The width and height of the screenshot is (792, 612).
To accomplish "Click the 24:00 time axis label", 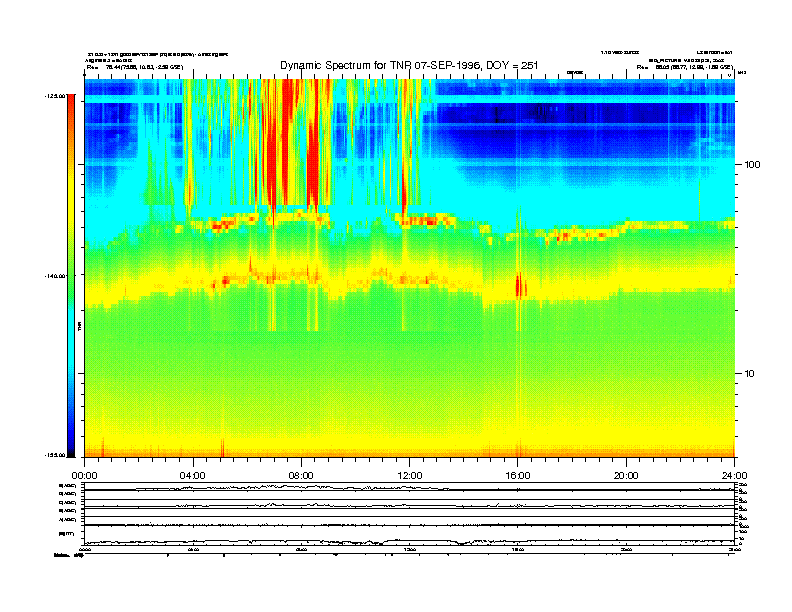I will (734, 476).
